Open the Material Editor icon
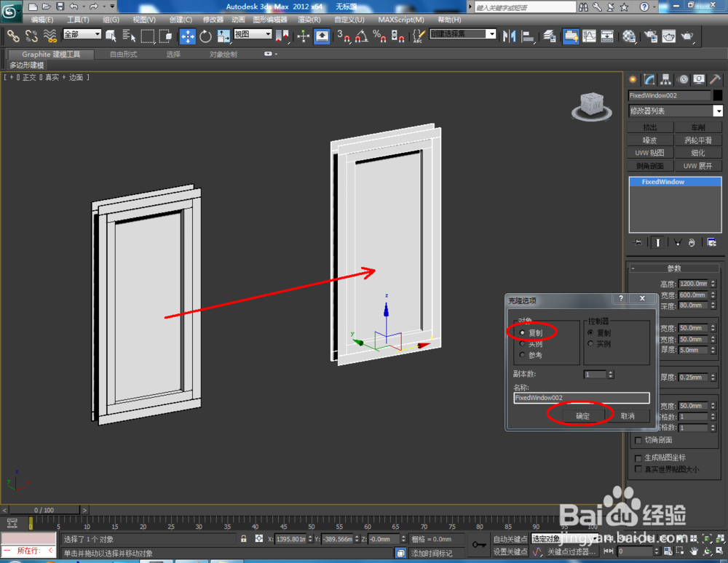The image size is (728, 563). (x=629, y=36)
